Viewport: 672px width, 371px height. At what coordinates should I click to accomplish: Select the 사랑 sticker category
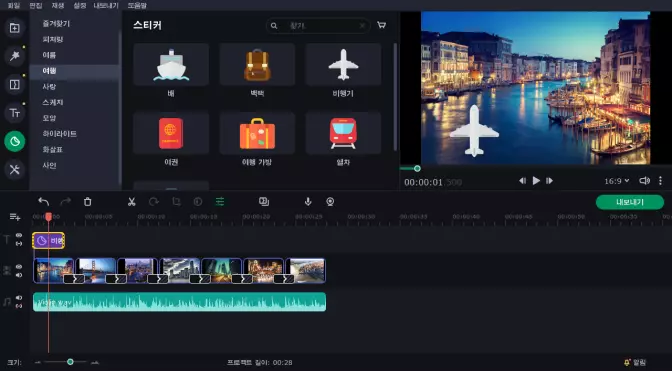(49, 87)
